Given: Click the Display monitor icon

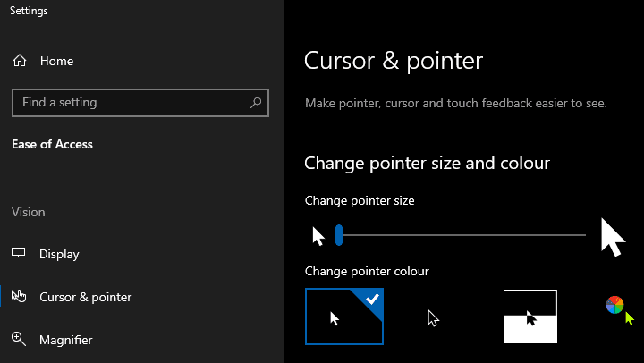Looking at the screenshot, I should 19,253.
